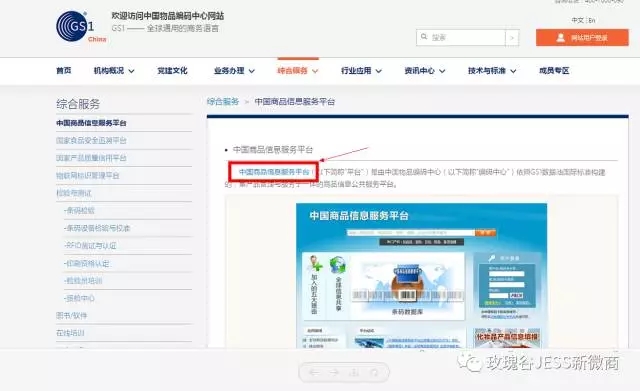Image resolution: width=640 pixels, height=391 pixels.
Task: Open the 成员专区 nav item
Action: pyautogui.click(x=554, y=71)
